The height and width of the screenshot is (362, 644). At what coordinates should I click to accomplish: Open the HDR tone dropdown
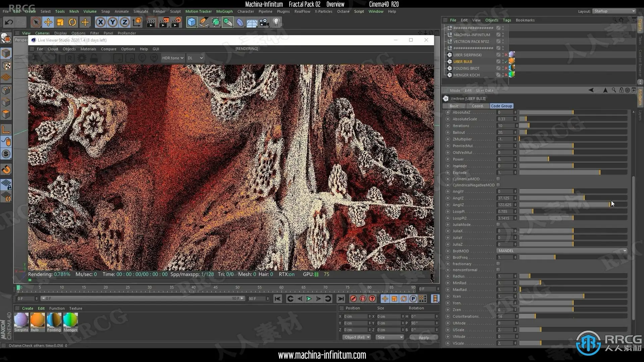173,58
